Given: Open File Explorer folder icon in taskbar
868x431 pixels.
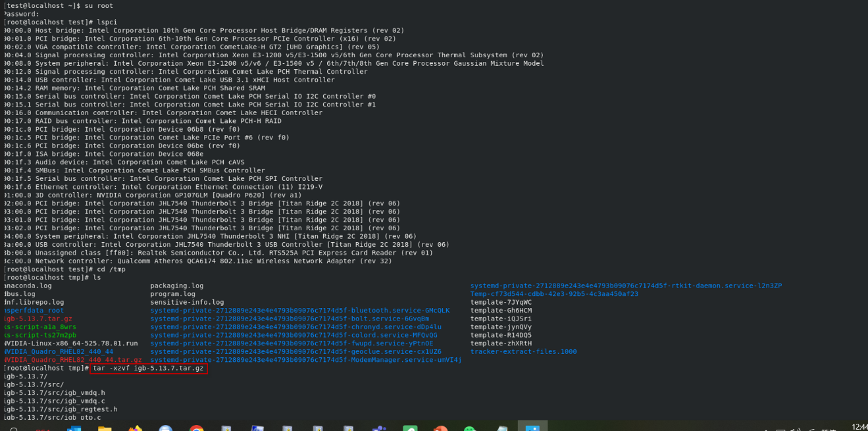Looking at the screenshot, I should coord(105,428).
